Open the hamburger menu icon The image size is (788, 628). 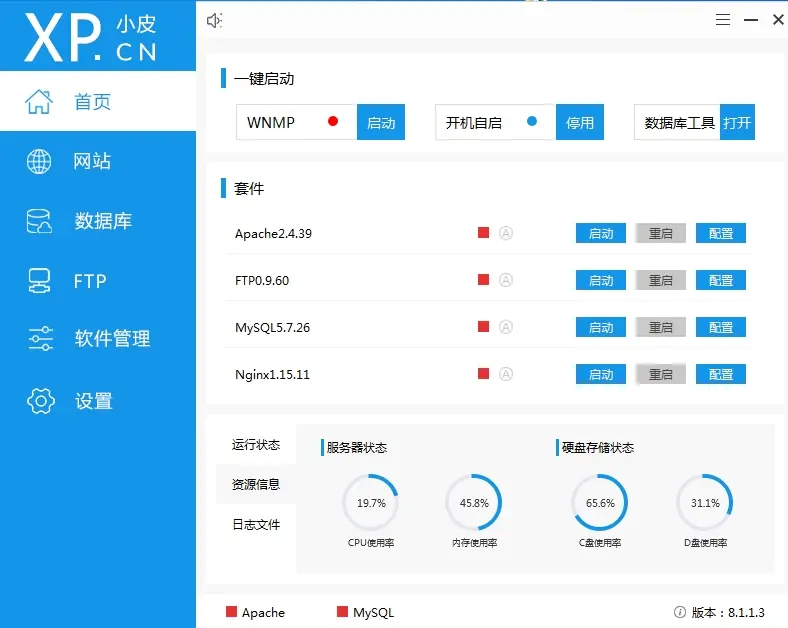click(723, 20)
